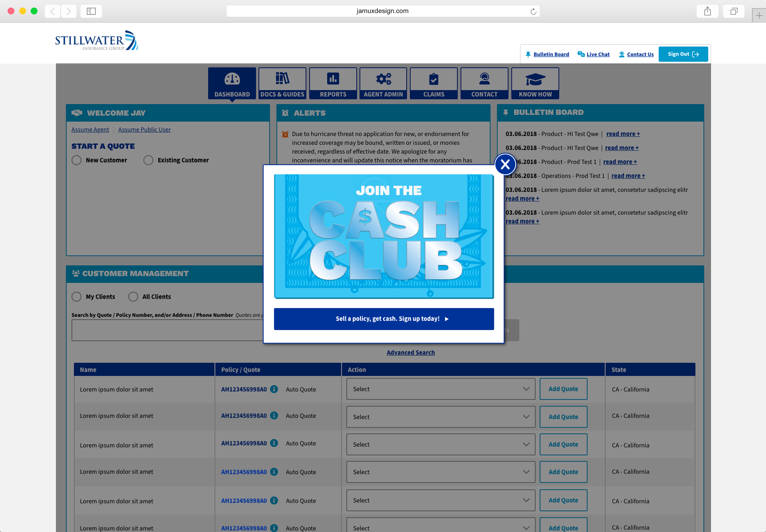
Task: Click info icon beside first row policy number
Action: (x=274, y=389)
